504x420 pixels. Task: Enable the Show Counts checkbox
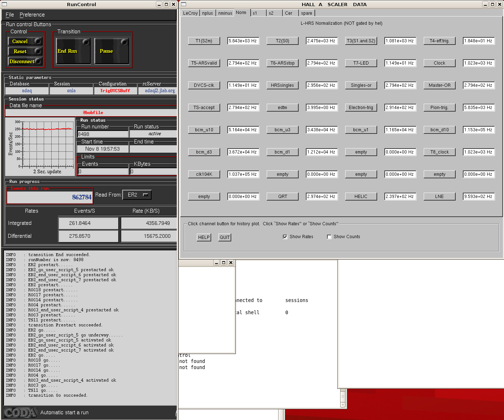329,237
